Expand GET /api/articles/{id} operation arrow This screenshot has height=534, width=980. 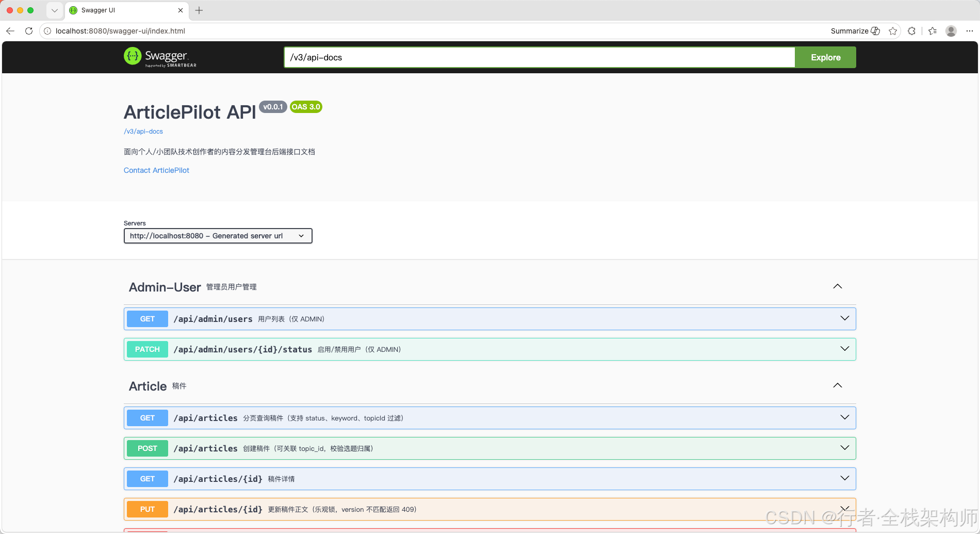845,478
